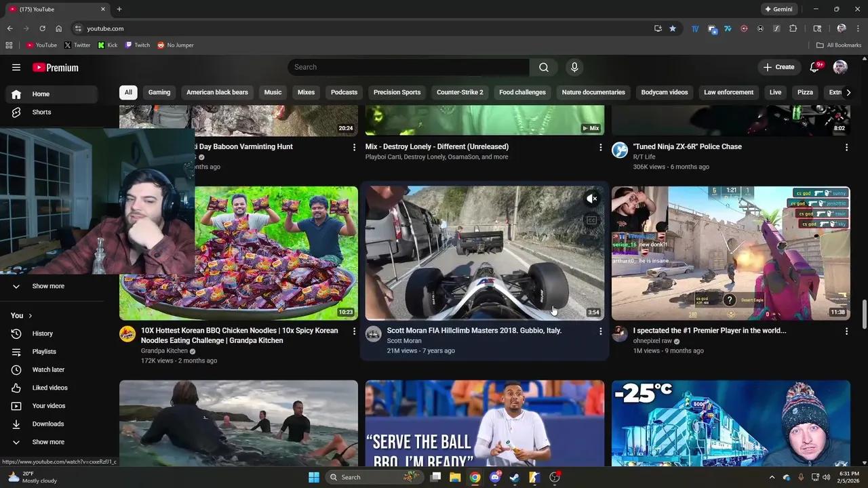Click the page vertical scrollbar
This screenshot has height=488, width=868.
click(864, 314)
